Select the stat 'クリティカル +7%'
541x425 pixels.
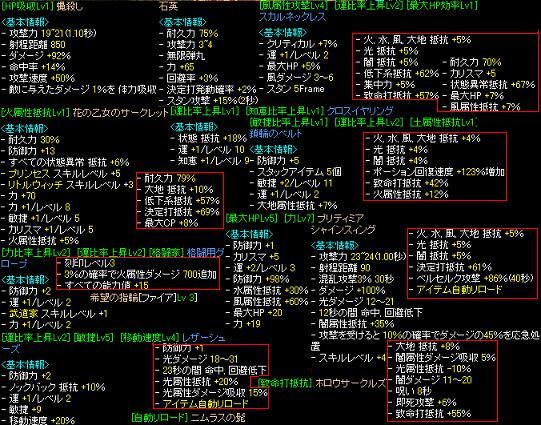pyautogui.click(x=302, y=44)
